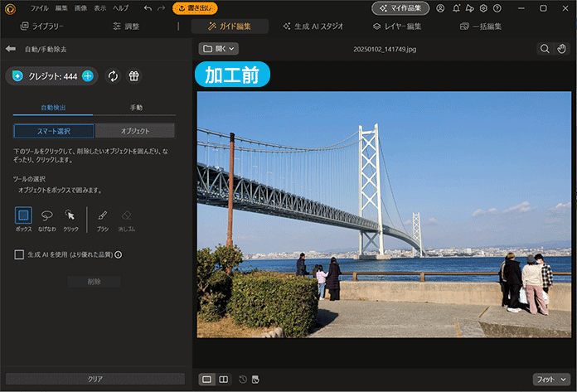
Task: Open the ファイル menu
Action: tap(39, 8)
